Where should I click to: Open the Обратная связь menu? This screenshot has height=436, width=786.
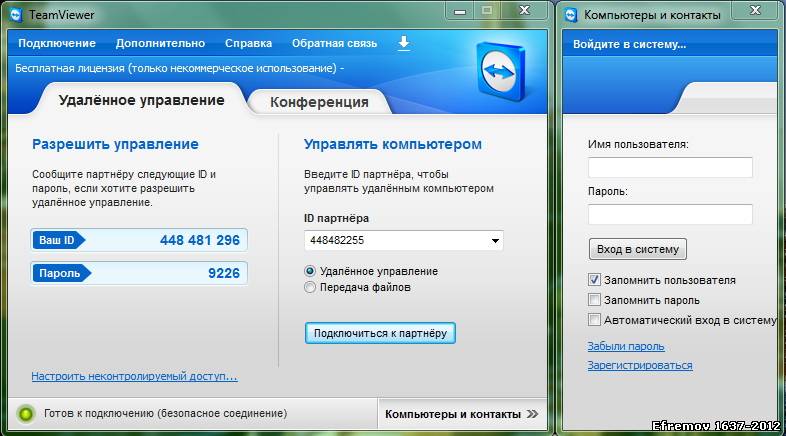click(334, 43)
